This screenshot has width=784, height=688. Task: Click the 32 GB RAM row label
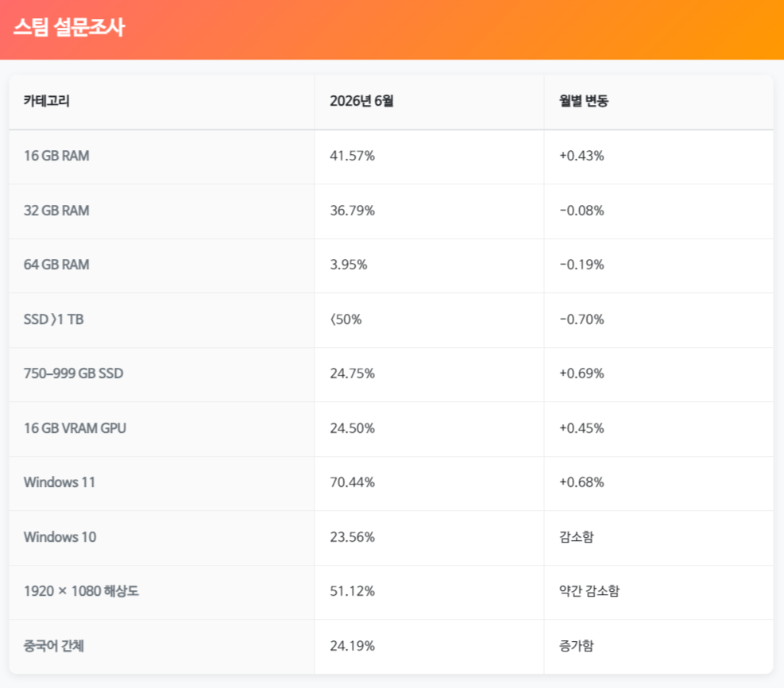56,211
